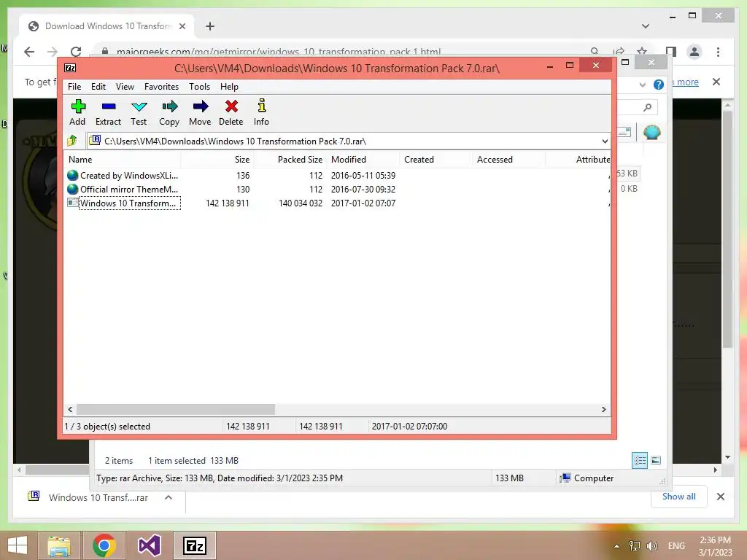747x560 pixels.
Task: Open the Edit menu
Action: point(98,87)
